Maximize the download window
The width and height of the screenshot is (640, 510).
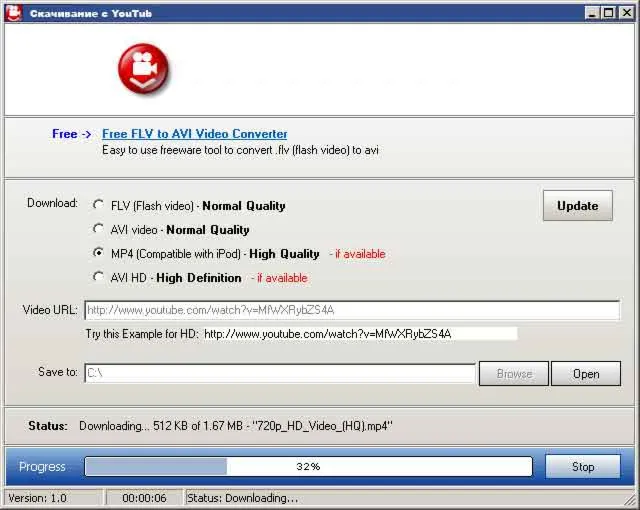[608, 13]
